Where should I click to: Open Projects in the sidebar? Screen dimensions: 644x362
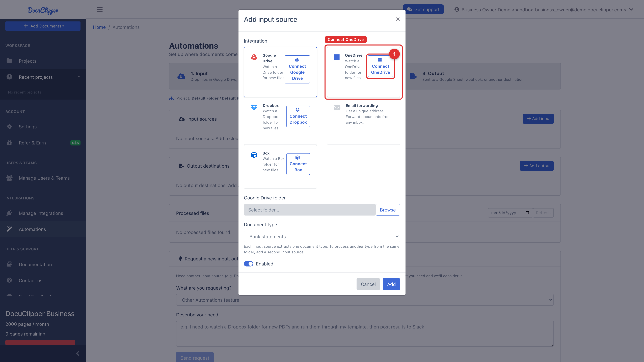point(43,61)
